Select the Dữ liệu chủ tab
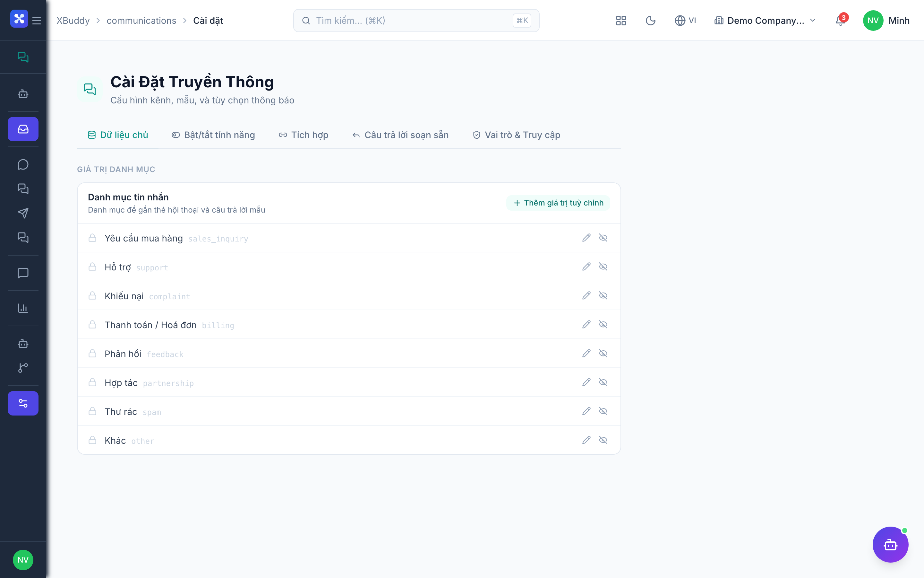924x578 pixels. pos(118,135)
